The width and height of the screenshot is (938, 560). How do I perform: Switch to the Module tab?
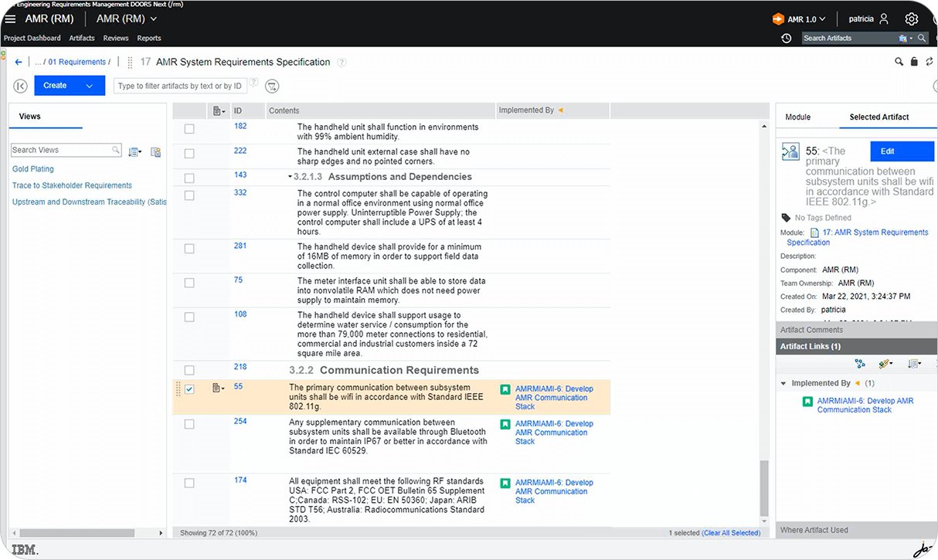point(798,117)
